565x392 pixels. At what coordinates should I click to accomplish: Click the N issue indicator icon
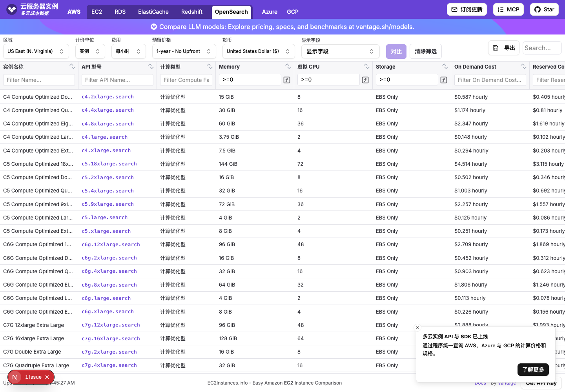click(x=15, y=377)
